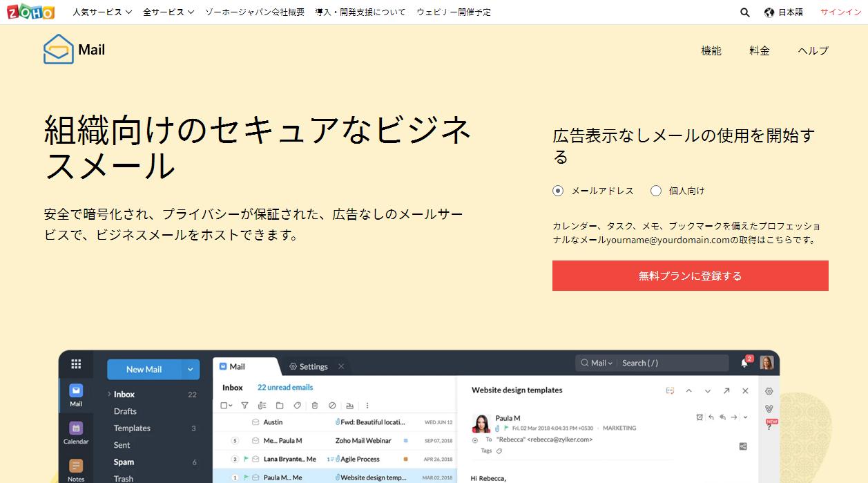
Task: Toggle the flag on the Lana Bryante email
Action: [246, 459]
